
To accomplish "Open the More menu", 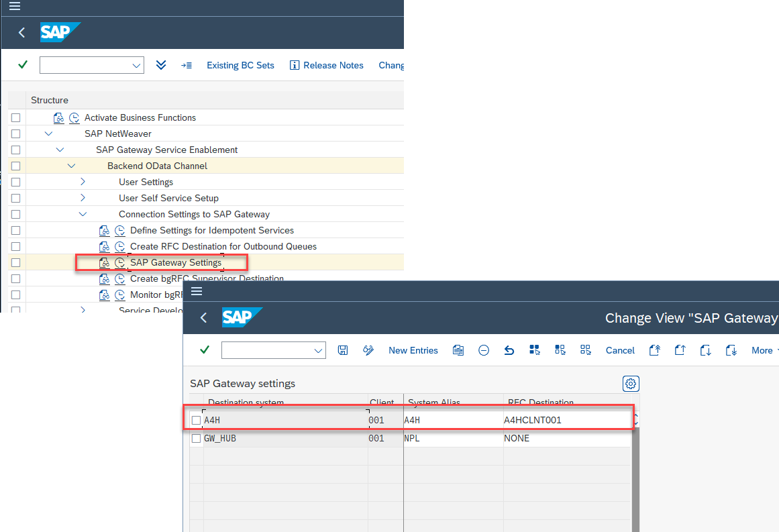I will pos(765,350).
